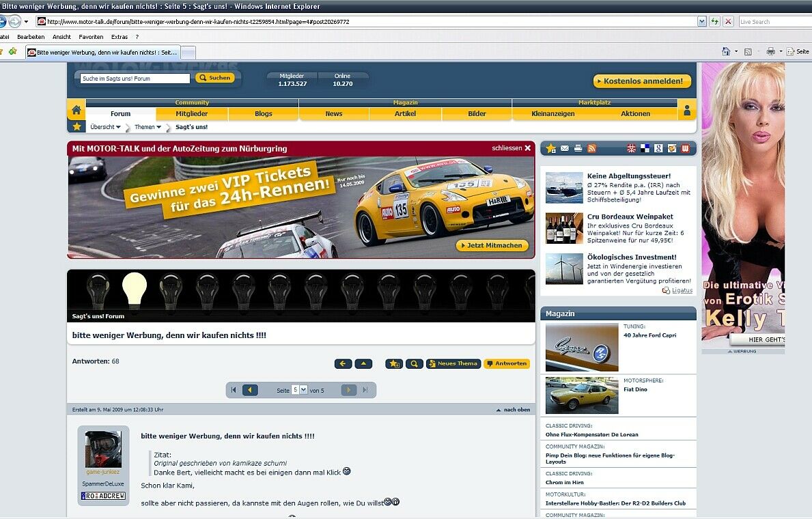The height and width of the screenshot is (519, 812).
Task: Select the Bilder navigation tab
Action: click(x=477, y=113)
